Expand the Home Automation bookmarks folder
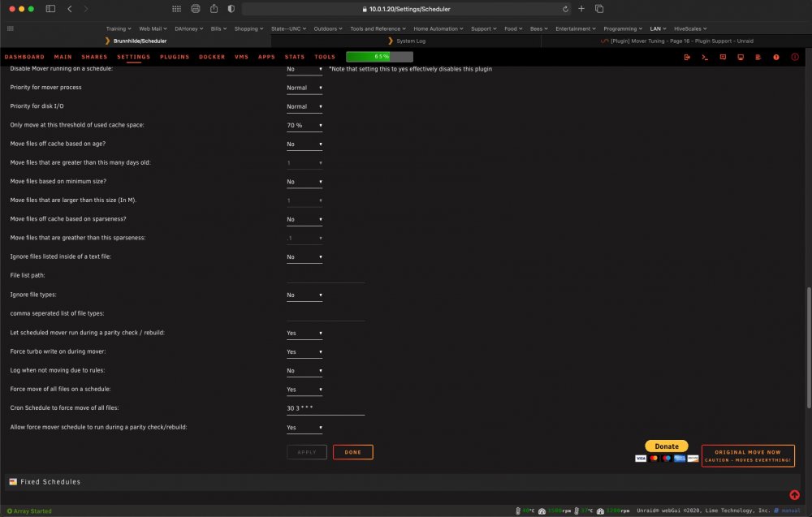812x517 pixels. tap(438, 28)
